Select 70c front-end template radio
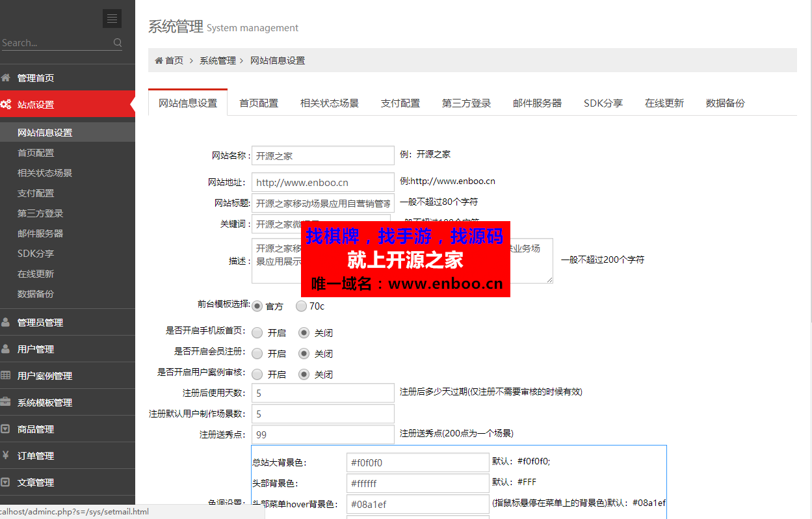This screenshot has height=519, width=812. coord(301,306)
